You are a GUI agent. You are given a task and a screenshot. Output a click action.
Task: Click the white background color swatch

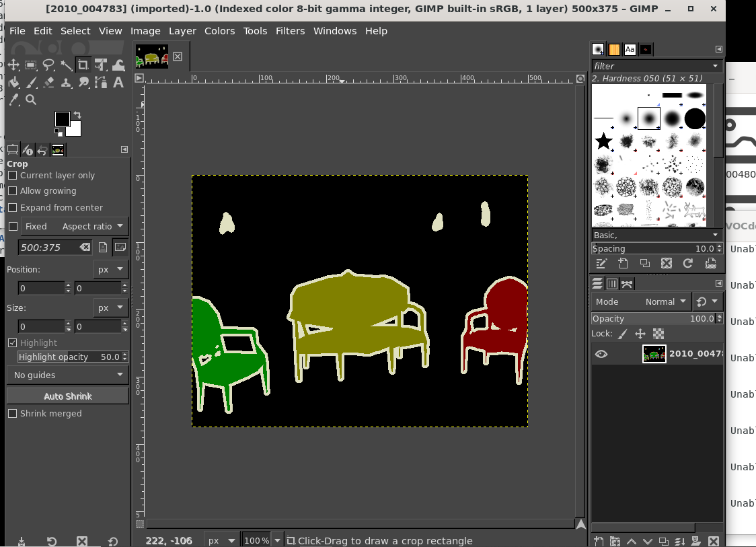pos(76,130)
